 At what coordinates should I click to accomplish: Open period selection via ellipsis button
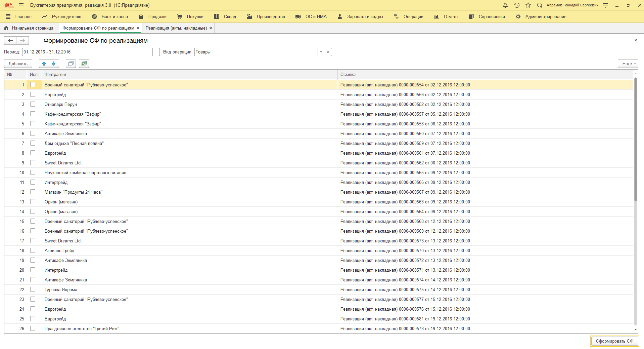coord(156,52)
